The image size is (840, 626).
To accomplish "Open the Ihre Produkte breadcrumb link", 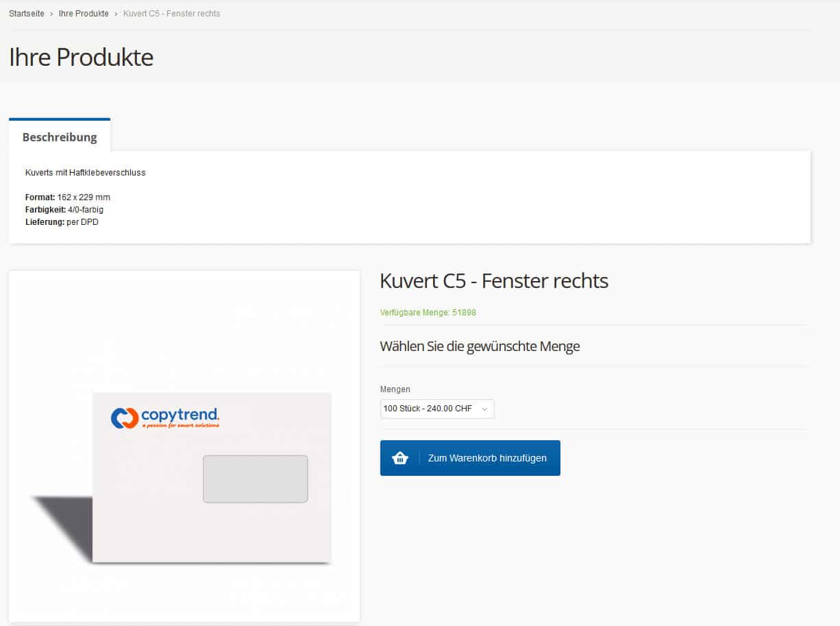I will coord(84,14).
